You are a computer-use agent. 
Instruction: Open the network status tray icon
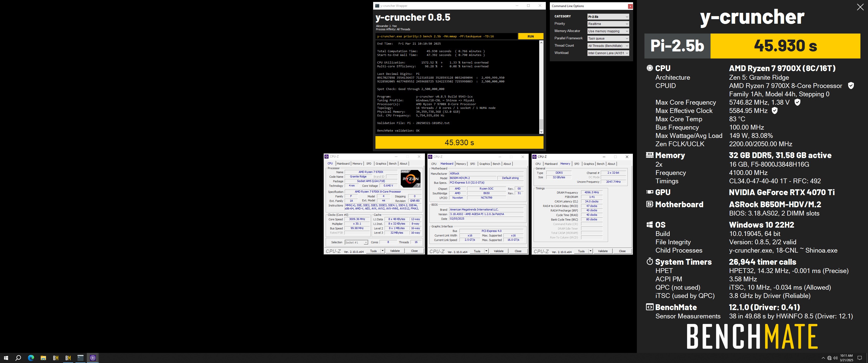click(x=829, y=358)
